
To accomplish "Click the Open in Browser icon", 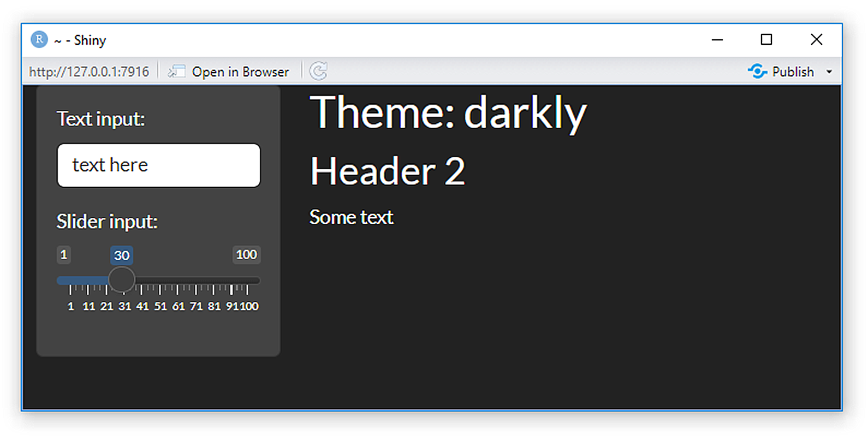I will pos(176,71).
